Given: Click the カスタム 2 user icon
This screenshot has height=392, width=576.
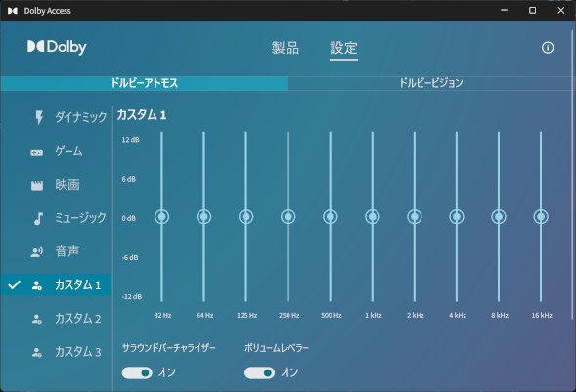Looking at the screenshot, I should pos(37,319).
